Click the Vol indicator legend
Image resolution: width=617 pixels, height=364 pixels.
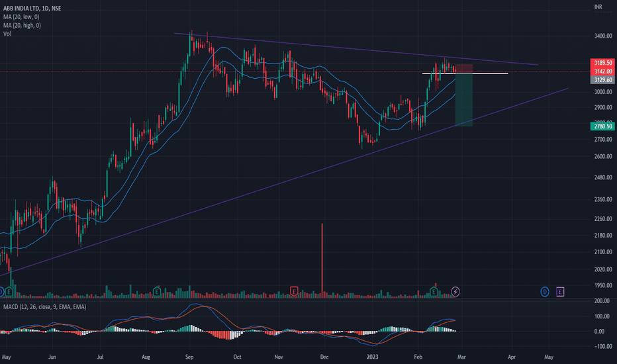pyautogui.click(x=7, y=34)
